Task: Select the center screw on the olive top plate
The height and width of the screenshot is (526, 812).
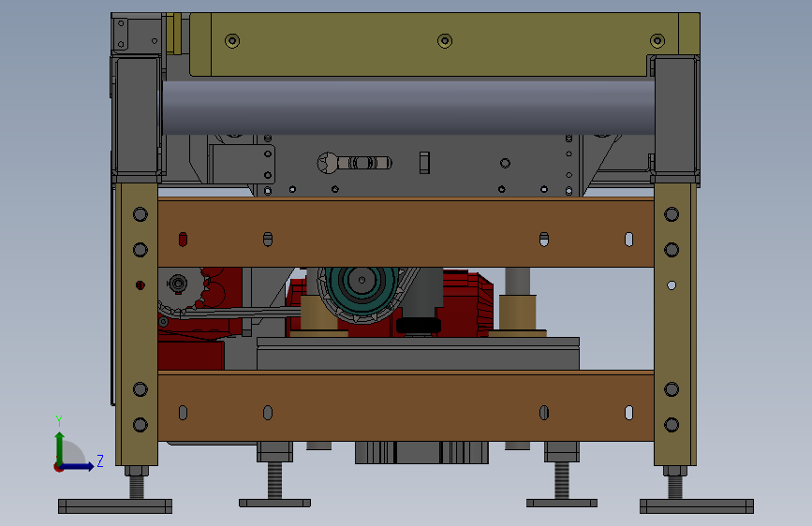Action: pos(445,41)
